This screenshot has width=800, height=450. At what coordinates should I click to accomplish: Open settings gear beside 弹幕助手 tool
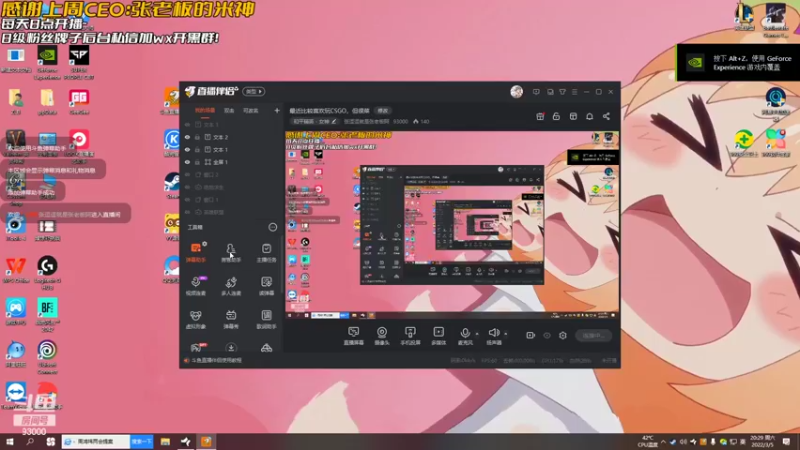tap(205, 244)
